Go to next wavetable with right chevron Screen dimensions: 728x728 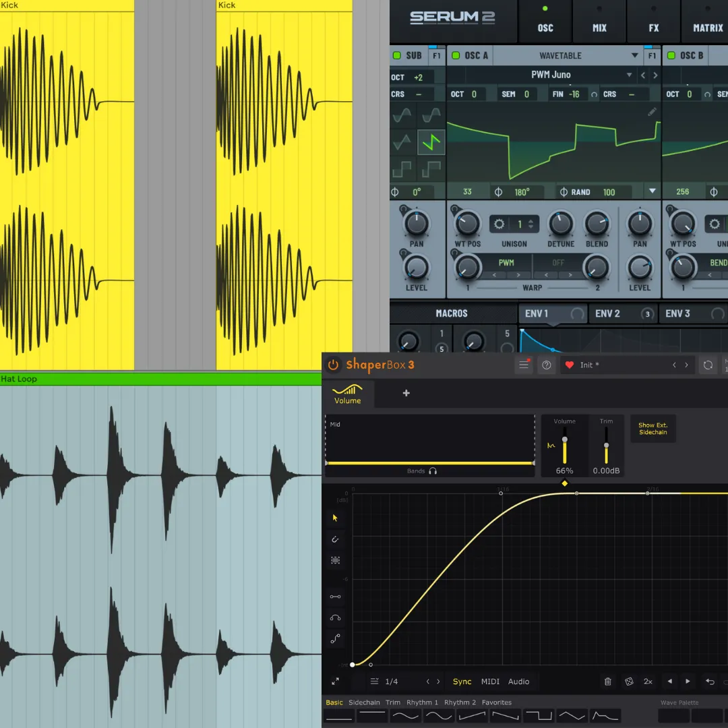655,75
